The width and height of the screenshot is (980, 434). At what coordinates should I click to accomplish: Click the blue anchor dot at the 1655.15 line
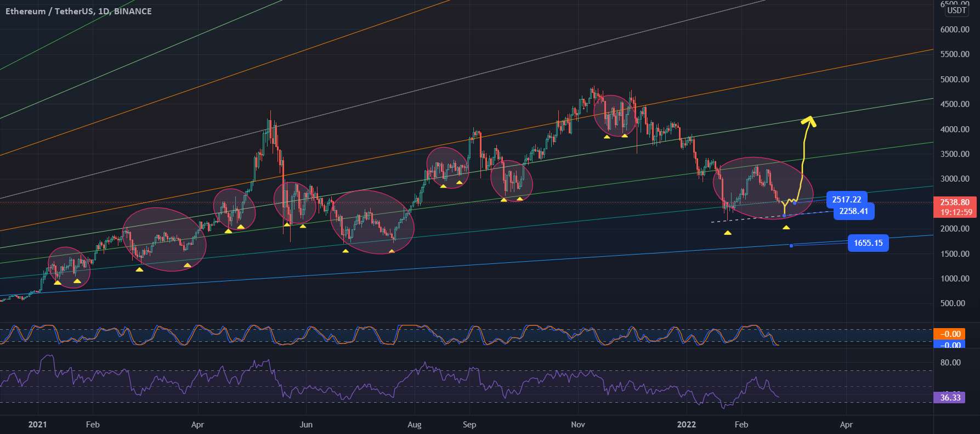pos(791,245)
